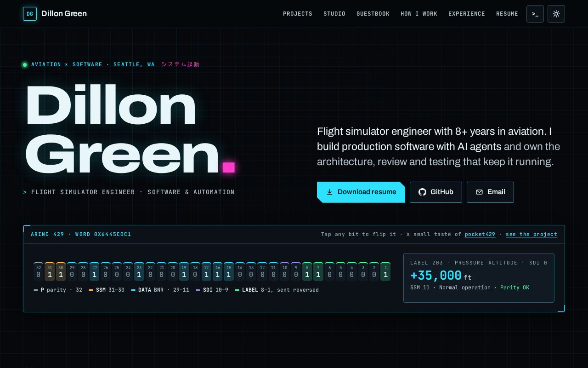The width and height of the screenshot is (588, 368).
Task: Open the pocket429 link
Action: tap(480, 235)
